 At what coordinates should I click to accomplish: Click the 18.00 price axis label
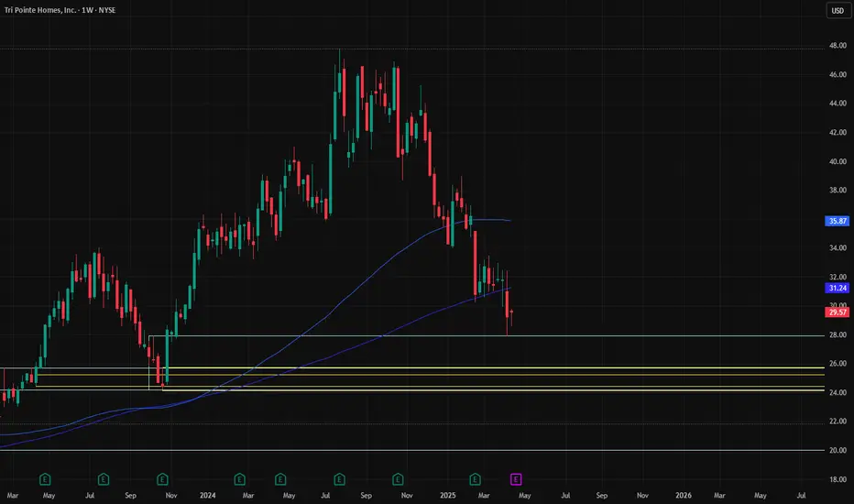click(x=838, y=479)
